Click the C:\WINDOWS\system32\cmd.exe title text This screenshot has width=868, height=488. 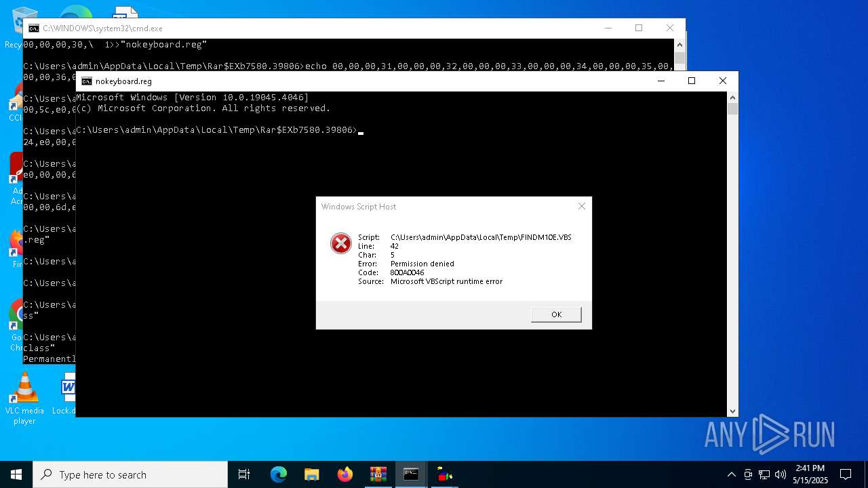(x=102, y=28)
